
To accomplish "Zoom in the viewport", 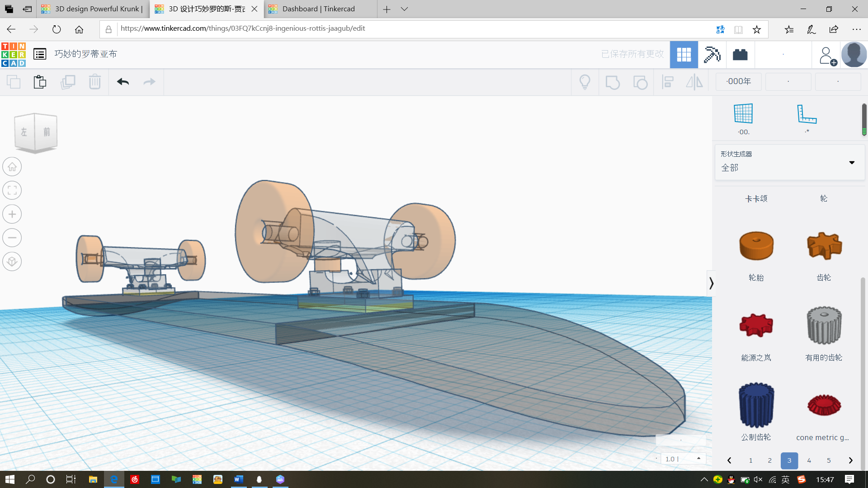I will 12,214.
